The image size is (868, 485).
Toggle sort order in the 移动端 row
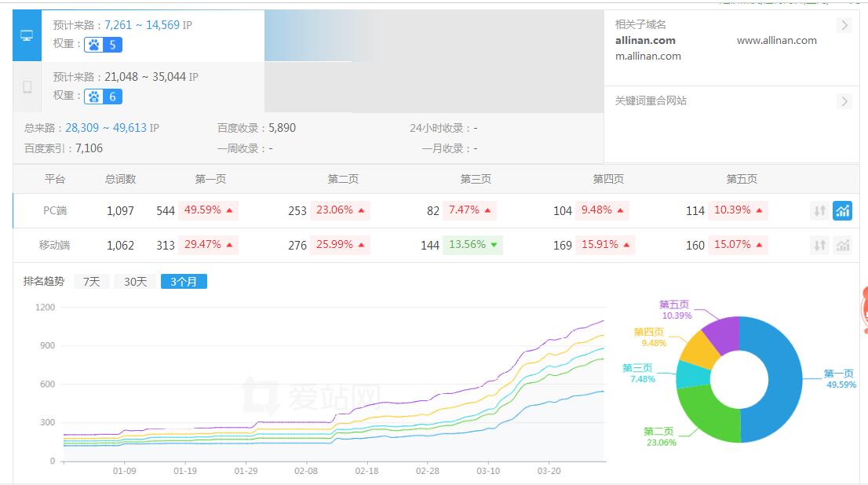tap(819, 245)
